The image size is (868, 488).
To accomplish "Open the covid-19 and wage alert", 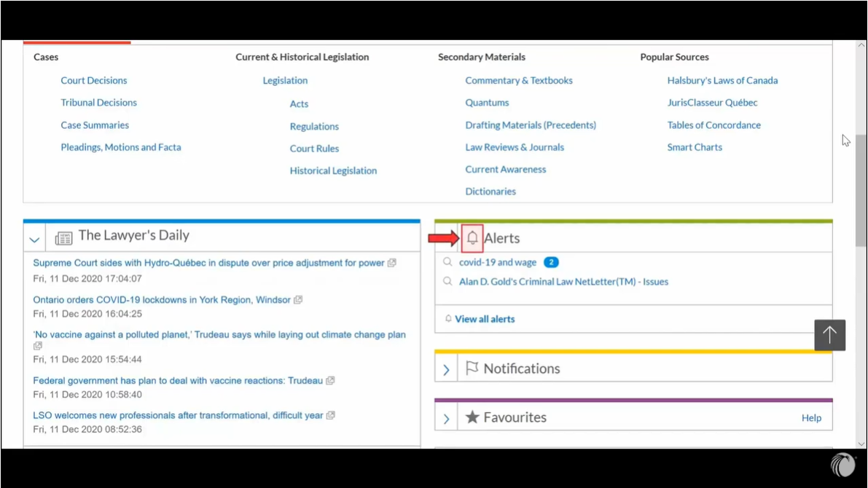I will [x=498, y=262].
